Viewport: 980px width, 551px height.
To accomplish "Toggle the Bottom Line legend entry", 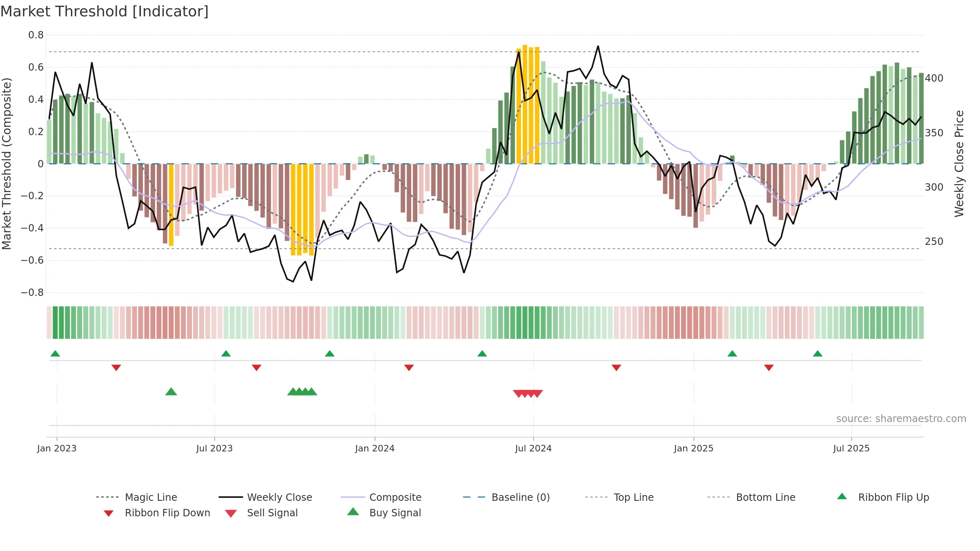I will (x=751, y=497).
